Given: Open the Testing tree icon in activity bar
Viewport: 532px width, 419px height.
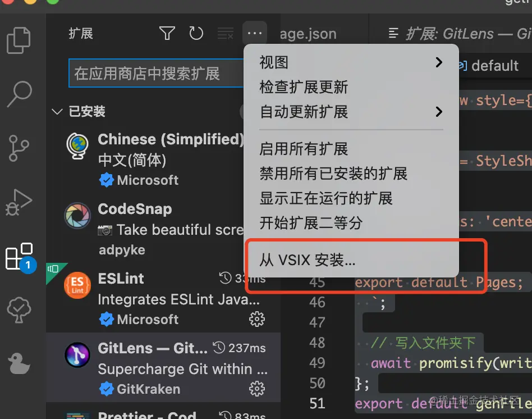Looking at the screenshot, I should click(x=19, y=309).
